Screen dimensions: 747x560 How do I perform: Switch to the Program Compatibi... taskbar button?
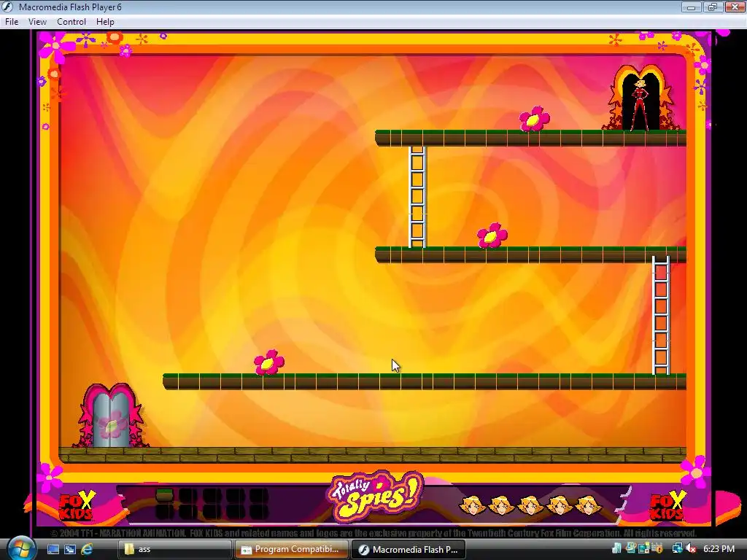(x=291, y=549)
